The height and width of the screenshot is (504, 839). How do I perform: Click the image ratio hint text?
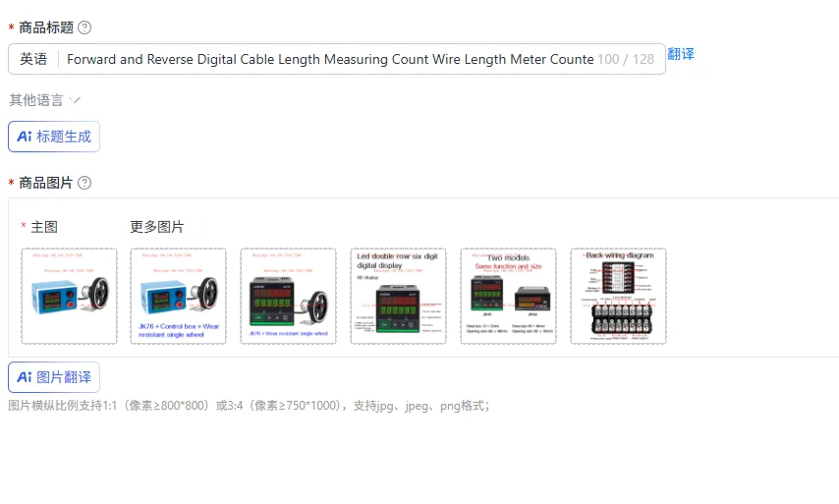[249, 406]
